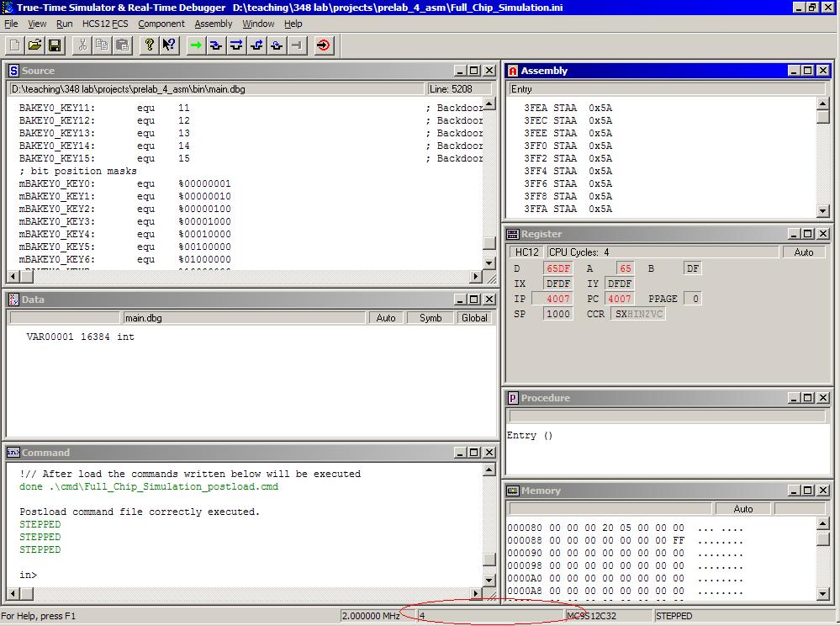The image size is (840, 626).
Task: Edit the IX register value
Action: point(557,284)
